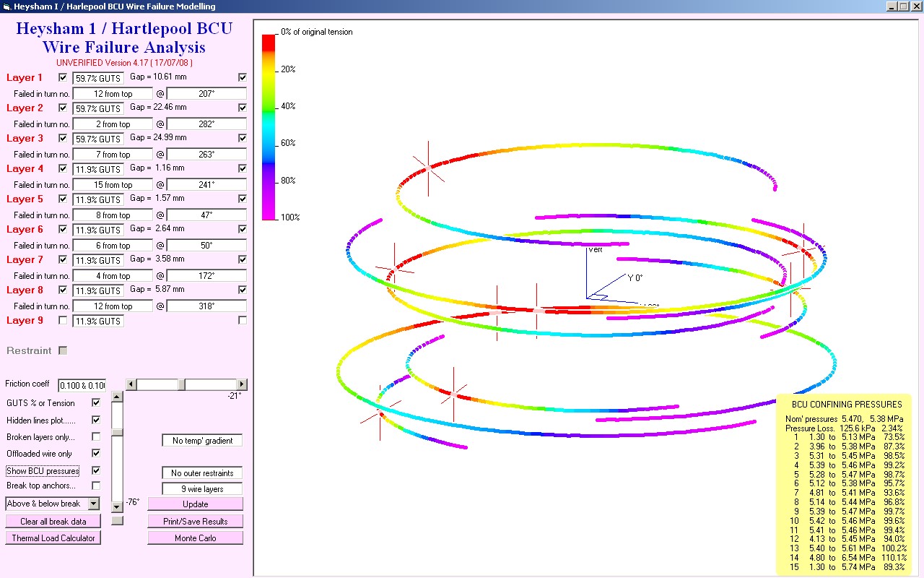Uncheck the right-side checkbox for Layer 1
The image size is (924, 578).
click(x=243, y=77)
